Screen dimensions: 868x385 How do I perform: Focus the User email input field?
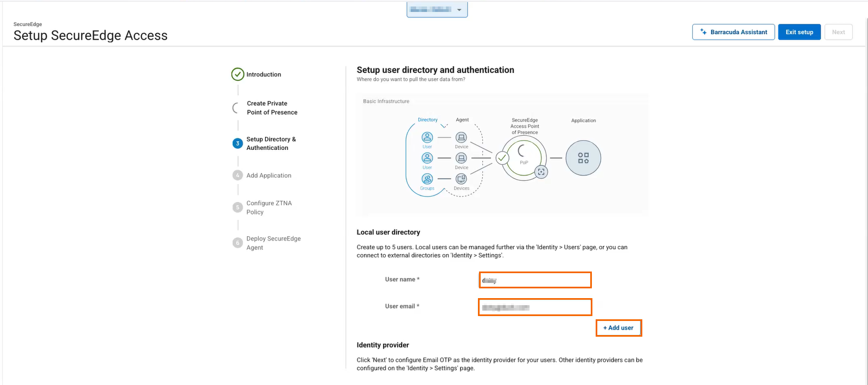tap(535, 307)
